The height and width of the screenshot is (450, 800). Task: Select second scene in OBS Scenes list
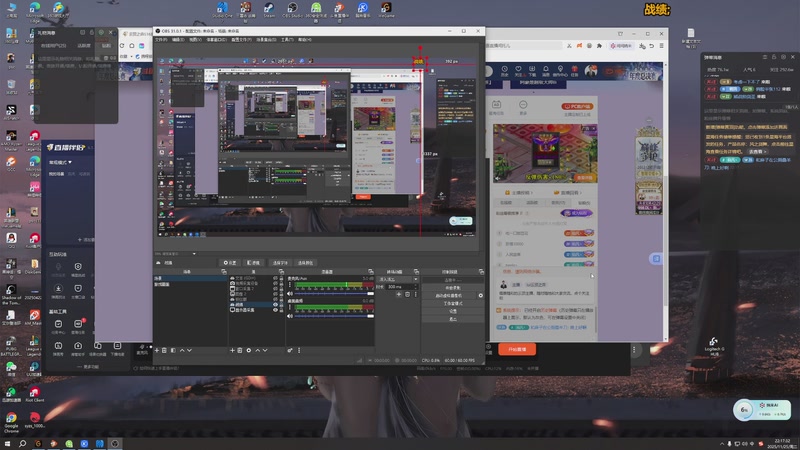pyautogui.click(x=190, y=284)
